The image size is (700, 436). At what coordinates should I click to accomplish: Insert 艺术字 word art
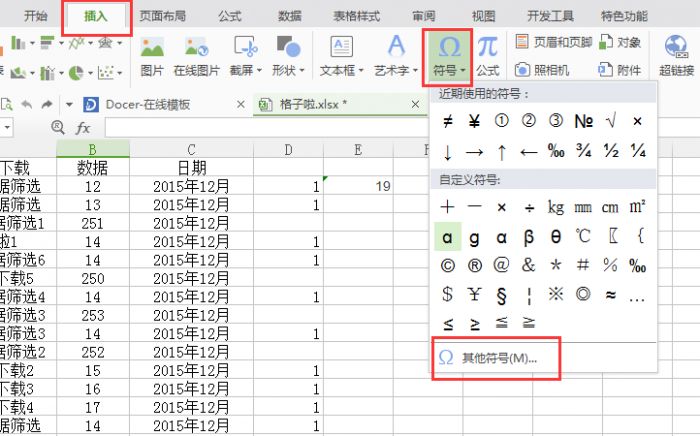coord(396,56)
